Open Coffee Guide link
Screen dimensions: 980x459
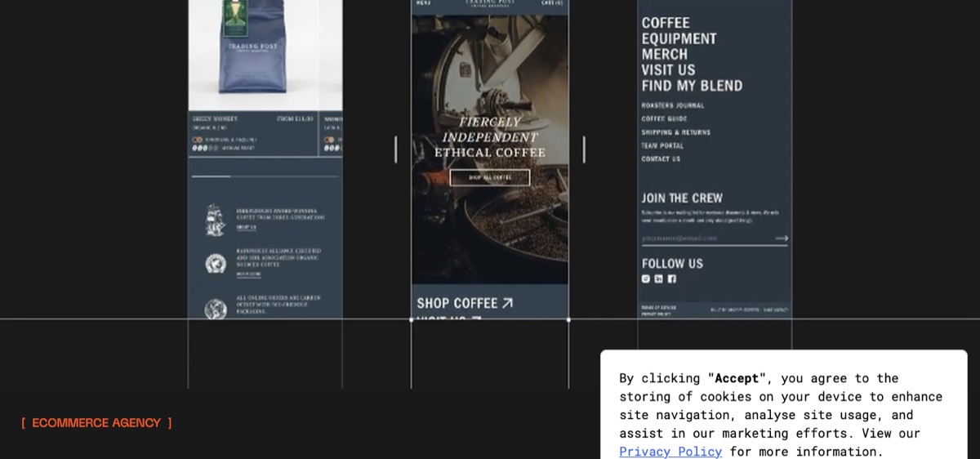[x=664, y=119]
